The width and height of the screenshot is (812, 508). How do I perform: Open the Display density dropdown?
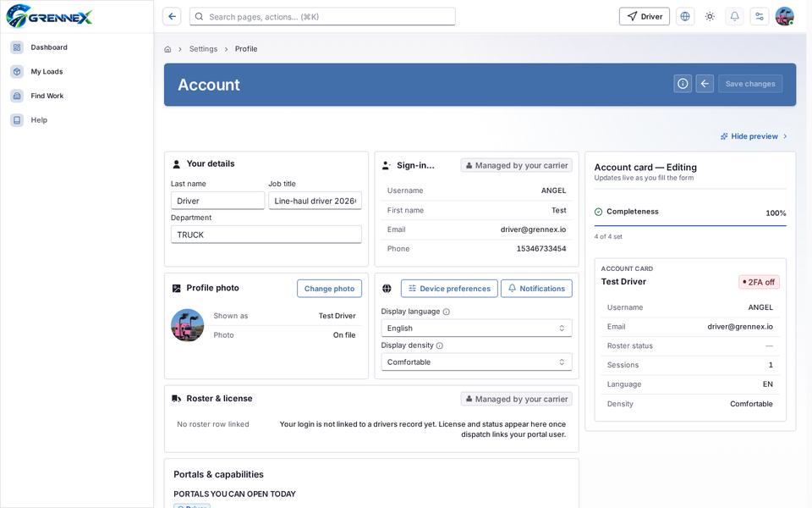click(476, 362)
